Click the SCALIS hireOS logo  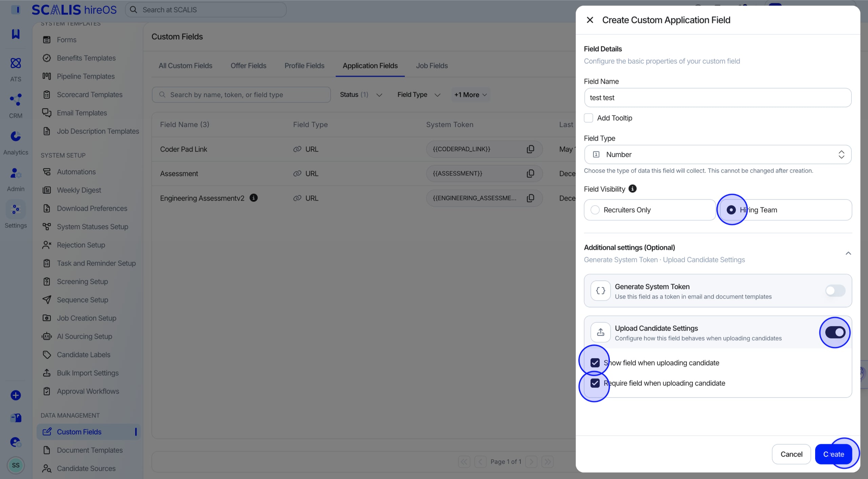(74, 10)
